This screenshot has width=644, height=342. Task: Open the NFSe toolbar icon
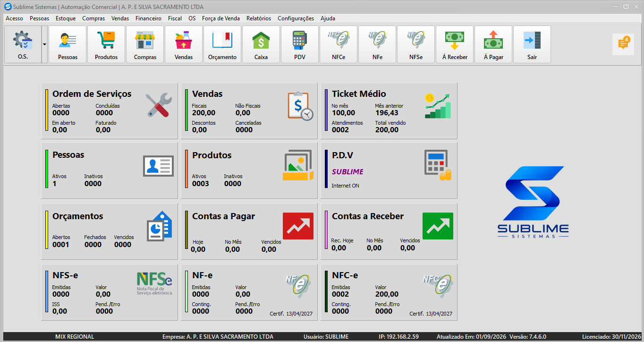(416, 44)
